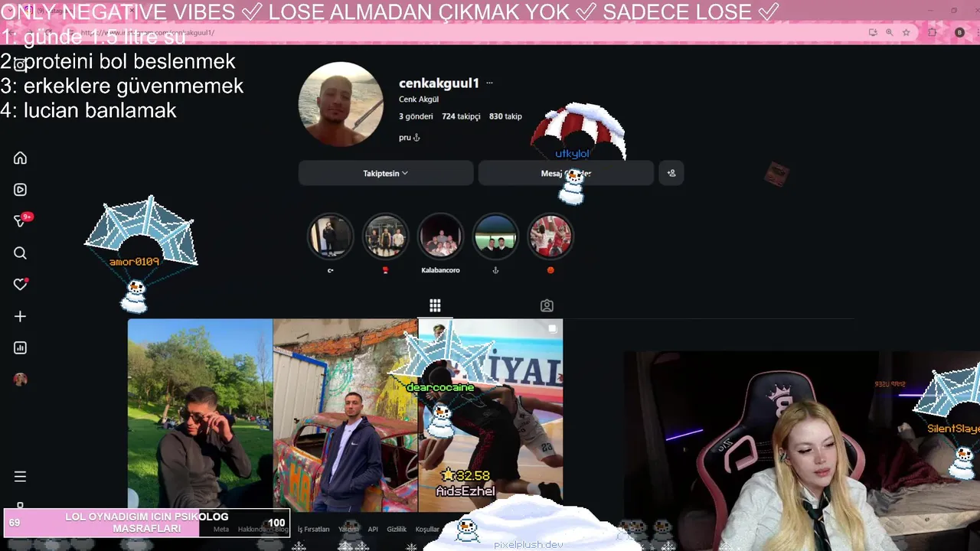Open Reels from the sidebar

coord(21,190)
